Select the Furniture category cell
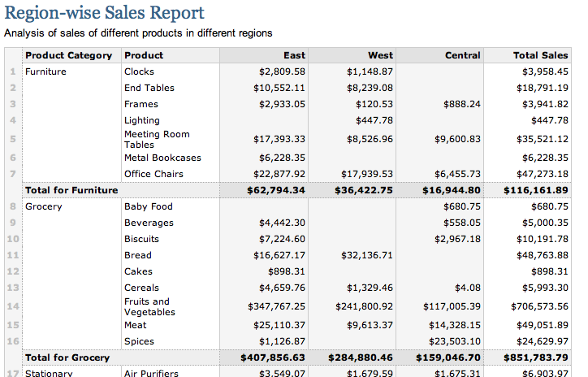This screenshot has width=588, height=377. (x=45, y=71)
